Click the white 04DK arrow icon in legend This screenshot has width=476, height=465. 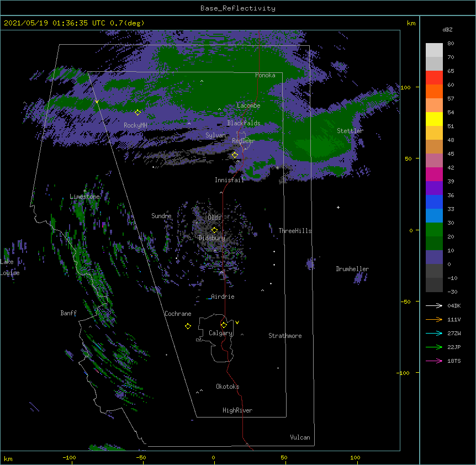tap(434, 305)
